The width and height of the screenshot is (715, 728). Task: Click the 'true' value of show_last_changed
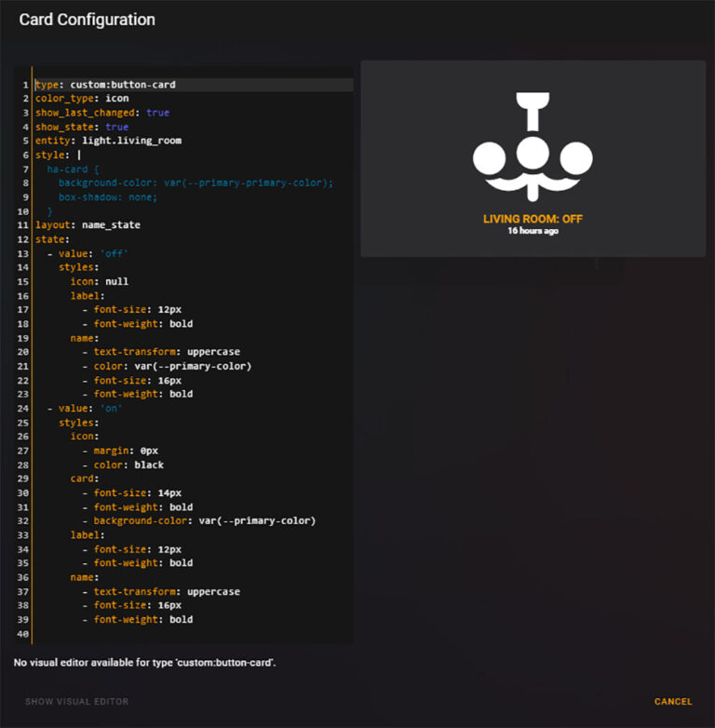[x=157, y=113]
